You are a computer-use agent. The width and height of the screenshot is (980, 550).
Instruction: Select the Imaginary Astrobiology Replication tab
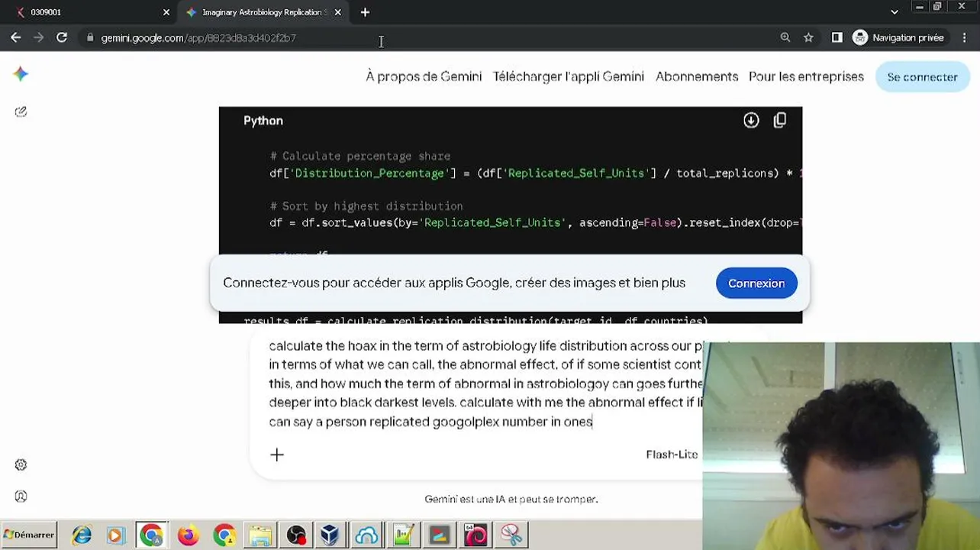pos(263,12)
